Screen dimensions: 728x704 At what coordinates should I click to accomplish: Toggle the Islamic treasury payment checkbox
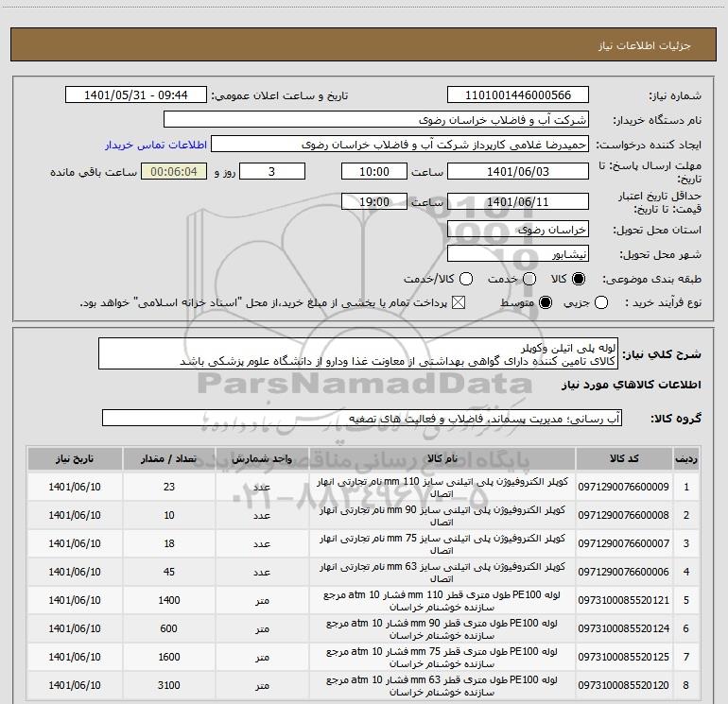pyautogui.click(x=459, y=302)
